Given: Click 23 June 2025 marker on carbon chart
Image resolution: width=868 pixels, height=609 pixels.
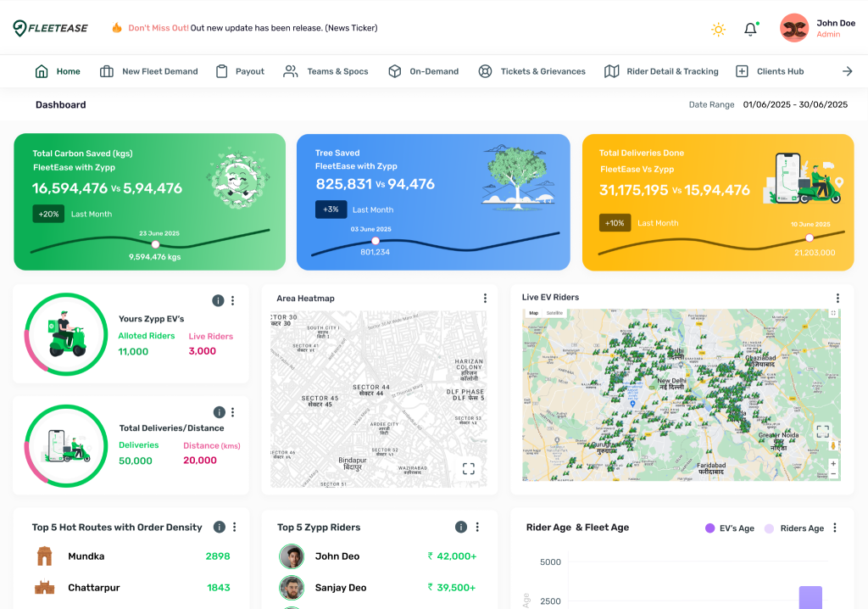Looking at the screenshot, I should click(x=156, y=244).
